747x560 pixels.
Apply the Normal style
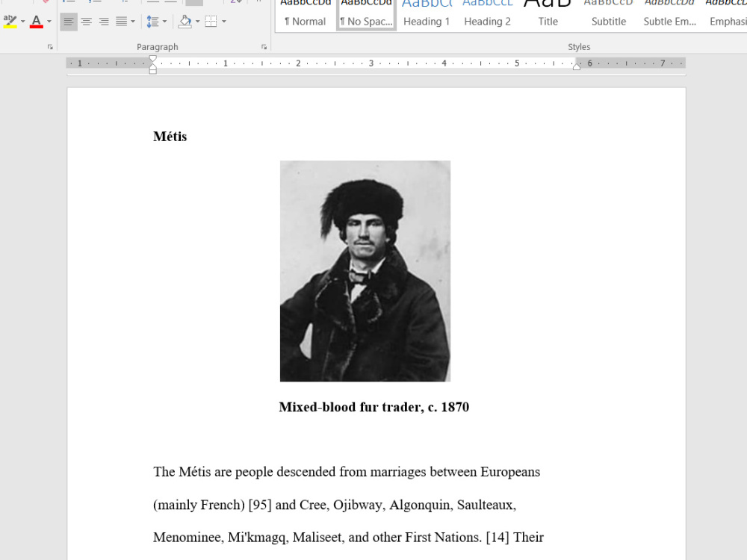(x=306, y=14)
